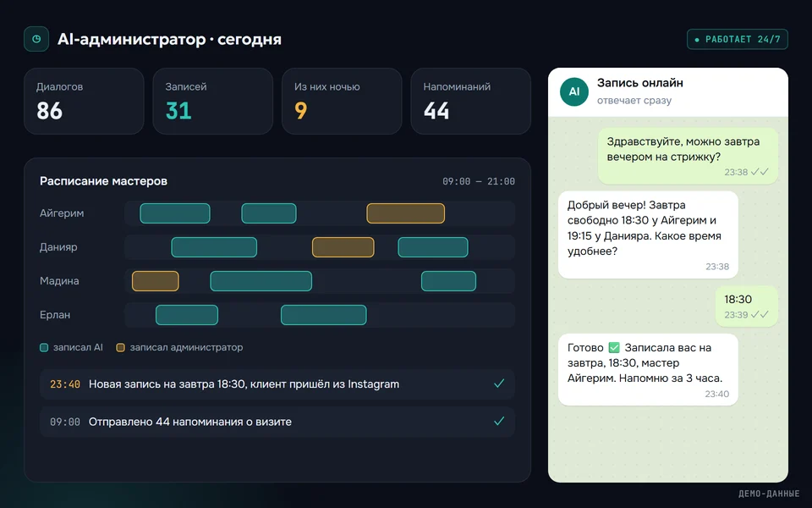The width and height of the screenshot is (812, 508).
Task: Select Мадина's orange booking block
Action: (156, 281)
